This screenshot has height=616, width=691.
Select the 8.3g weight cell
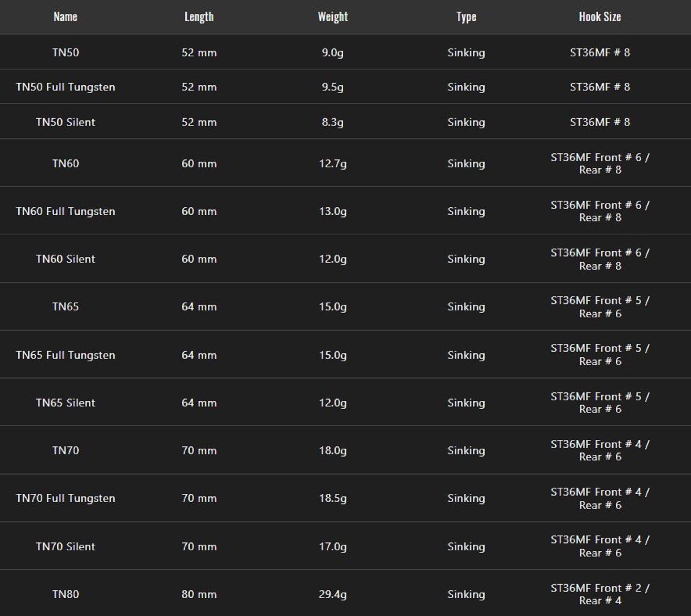pos(333,122)
